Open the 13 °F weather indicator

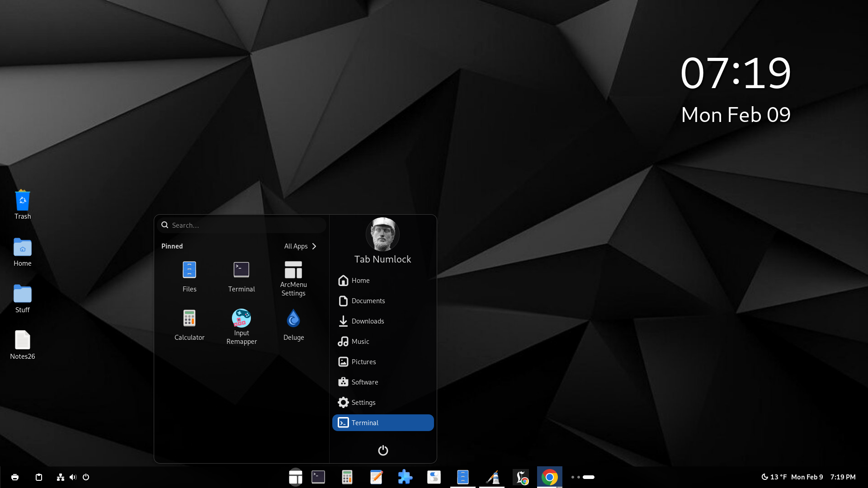774,477
